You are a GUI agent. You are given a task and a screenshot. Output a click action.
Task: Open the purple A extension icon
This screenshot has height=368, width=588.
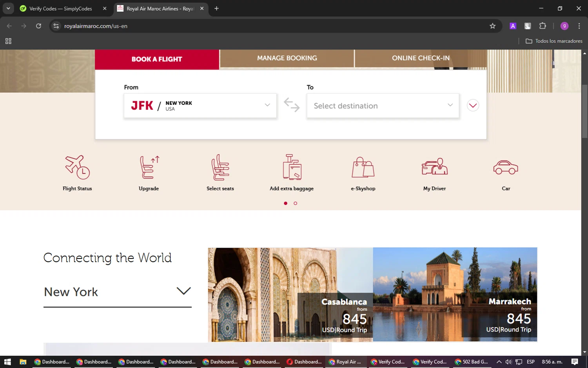[513, 26]
